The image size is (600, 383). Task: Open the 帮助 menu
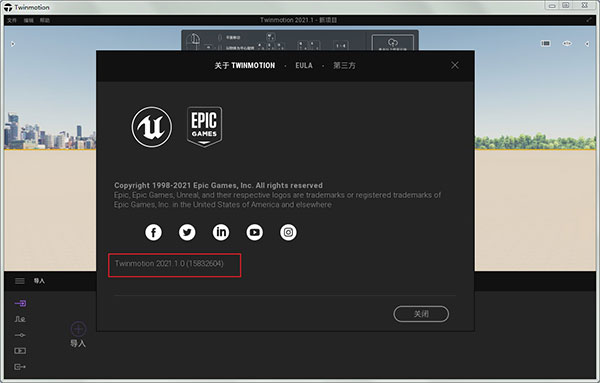[45, 20]
